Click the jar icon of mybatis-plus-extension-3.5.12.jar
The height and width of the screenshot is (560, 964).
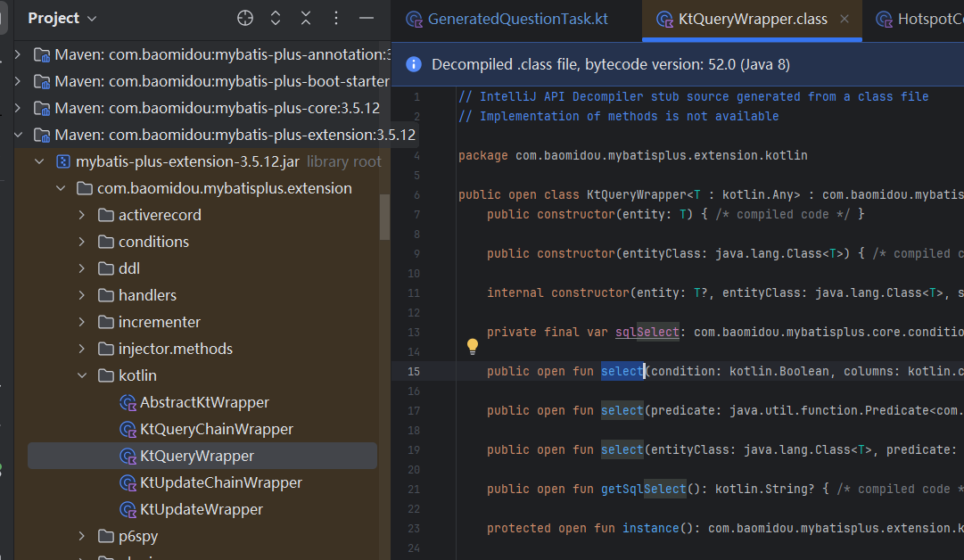click(62, 161)
